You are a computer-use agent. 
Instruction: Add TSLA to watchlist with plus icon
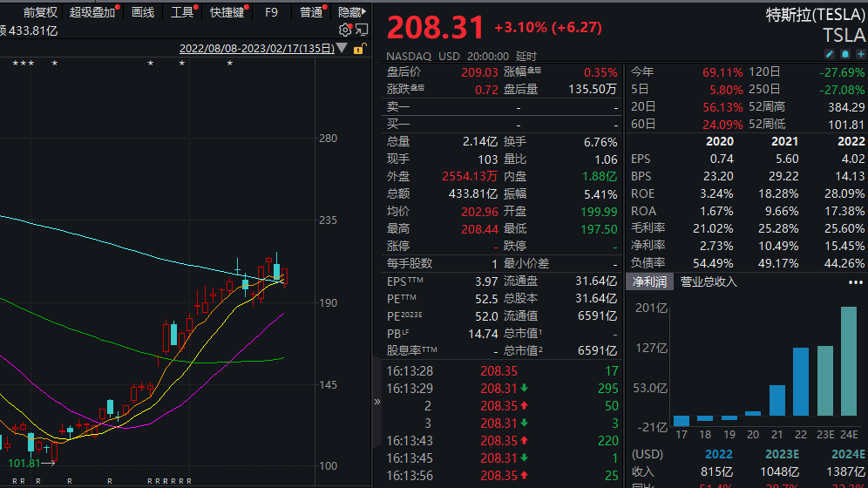point(860,54)
